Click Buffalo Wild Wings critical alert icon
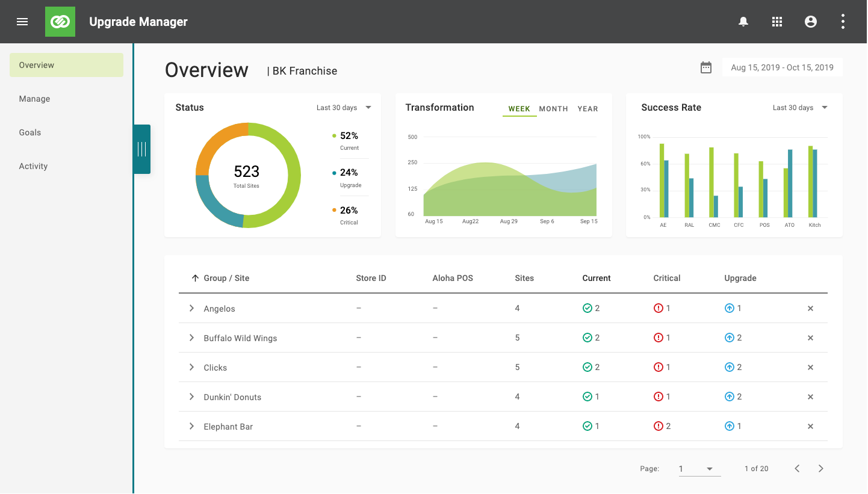 pos(659,338)
